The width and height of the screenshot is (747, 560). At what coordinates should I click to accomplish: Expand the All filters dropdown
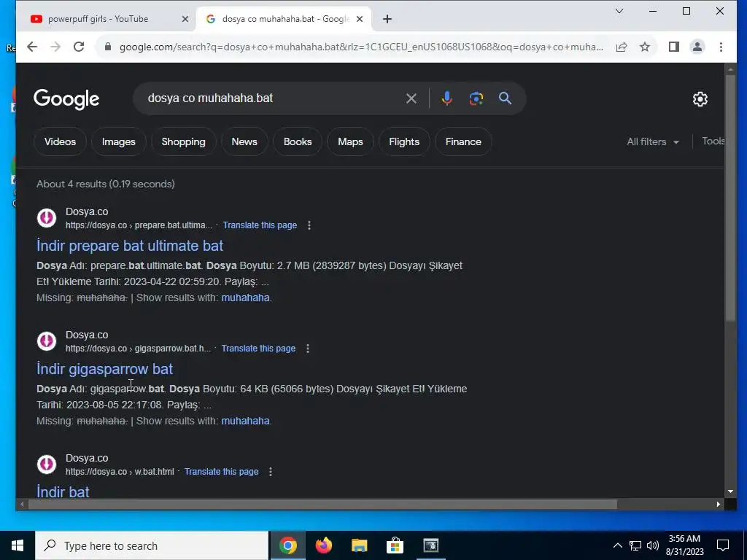click(x=653, y=142)
